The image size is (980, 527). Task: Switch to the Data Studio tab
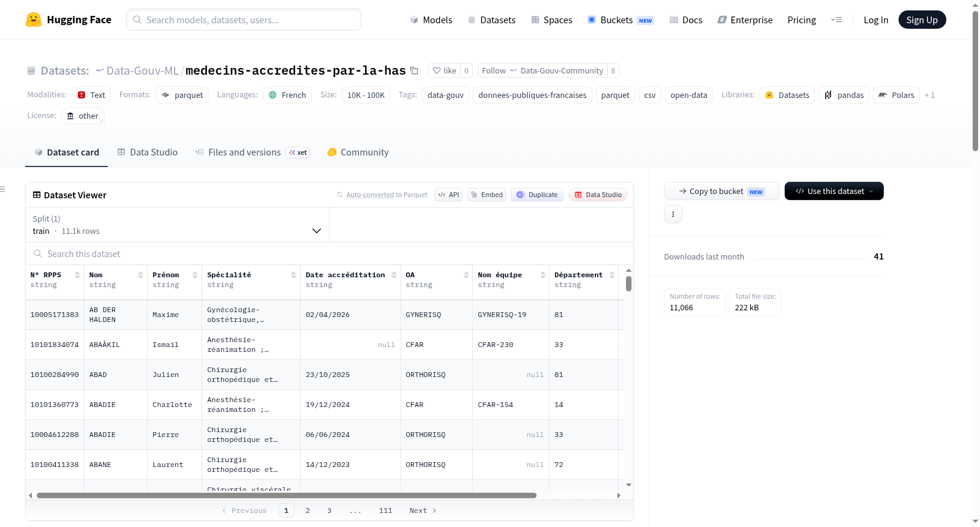coord(148,152)
